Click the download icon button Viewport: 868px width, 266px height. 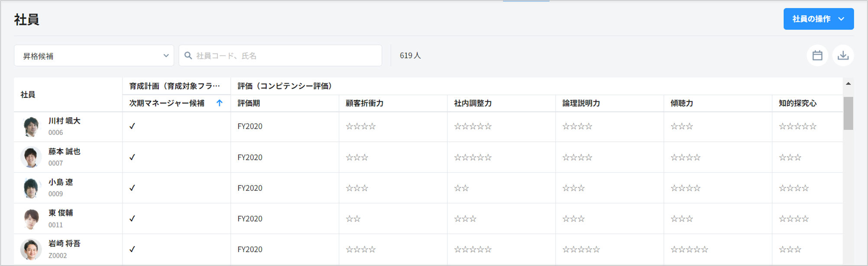(842, 56)
